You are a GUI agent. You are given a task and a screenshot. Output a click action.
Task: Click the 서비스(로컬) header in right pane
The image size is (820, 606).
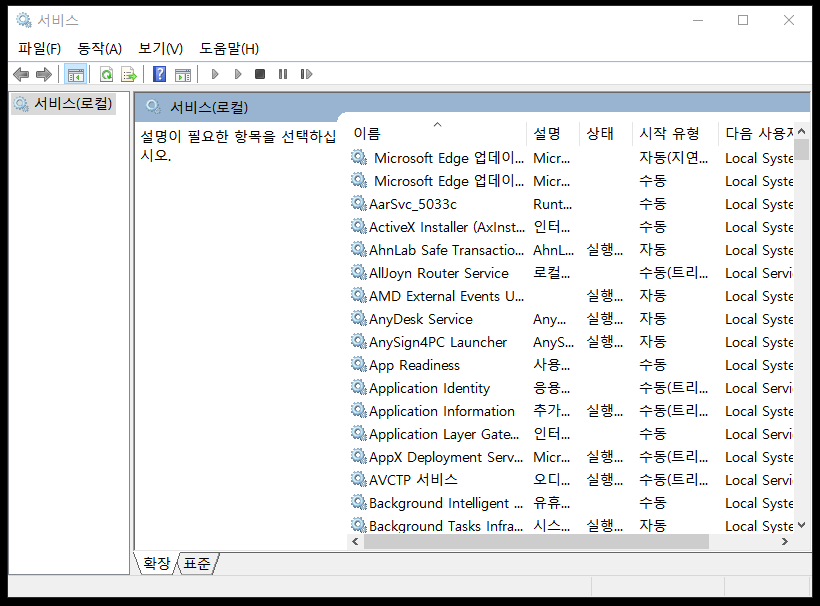click(209, 107)
